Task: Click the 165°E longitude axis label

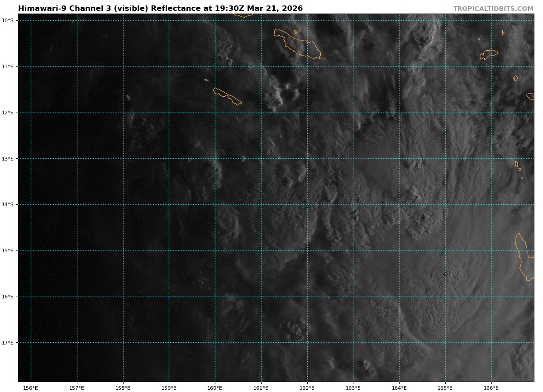Action: pyautogui.click(x=445, y=387)
